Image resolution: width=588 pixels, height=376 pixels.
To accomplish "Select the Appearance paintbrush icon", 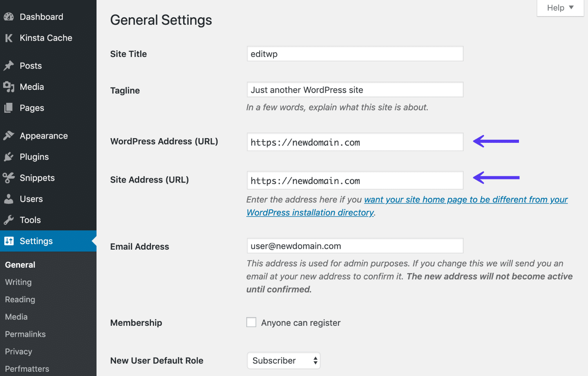I will coord(9,135).
